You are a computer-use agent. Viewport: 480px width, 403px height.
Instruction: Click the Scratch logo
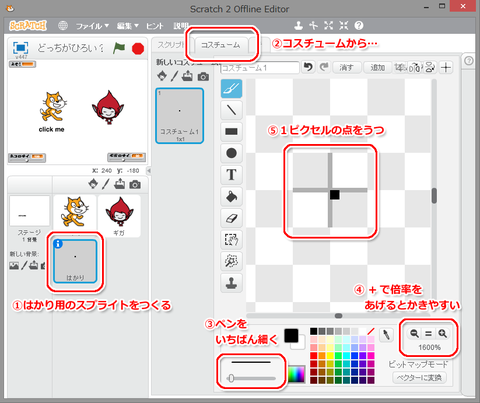coord(28,25)
